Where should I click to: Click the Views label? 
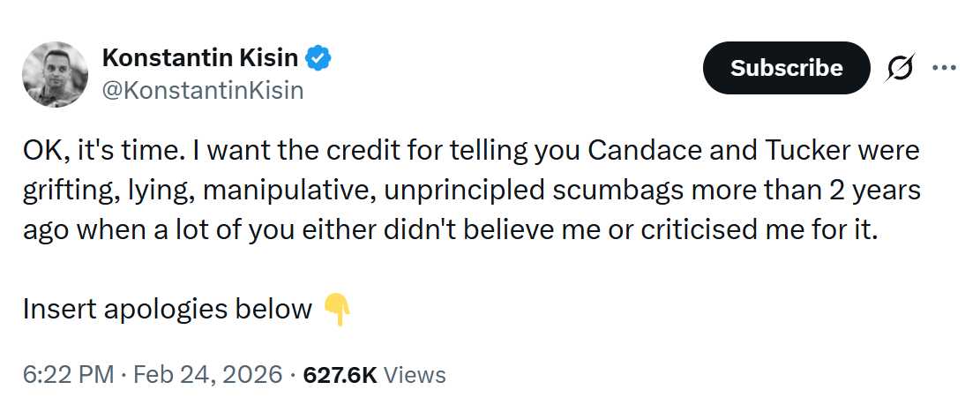(415, 375)
